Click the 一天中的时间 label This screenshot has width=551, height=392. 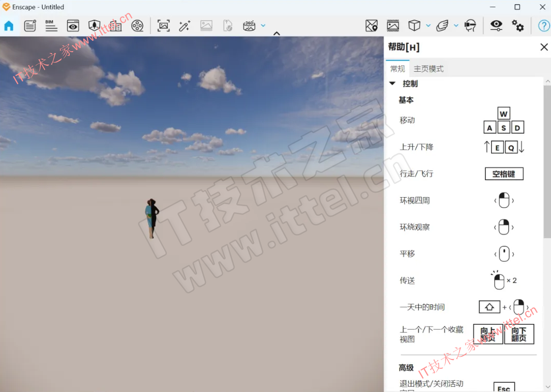coord(422,307)
